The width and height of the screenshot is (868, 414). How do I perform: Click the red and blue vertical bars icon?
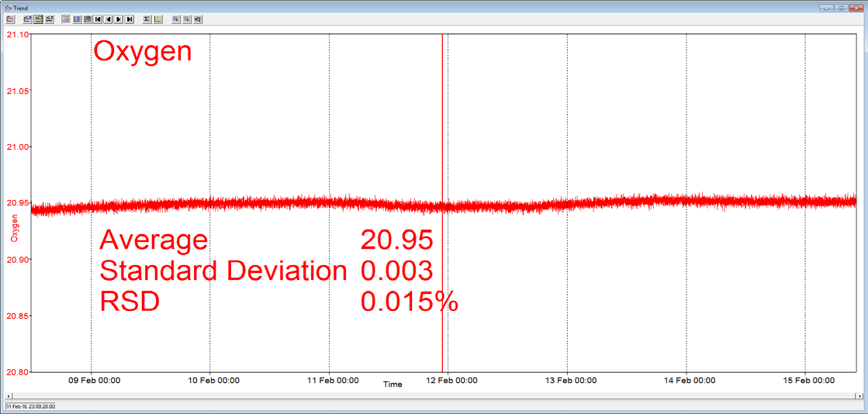click(x=77, y=19)
